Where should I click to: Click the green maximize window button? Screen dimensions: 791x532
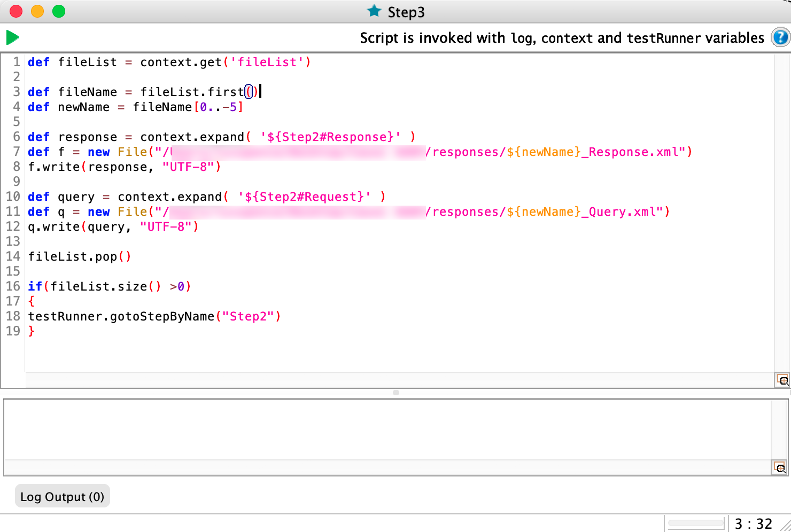tap(59, 11)
